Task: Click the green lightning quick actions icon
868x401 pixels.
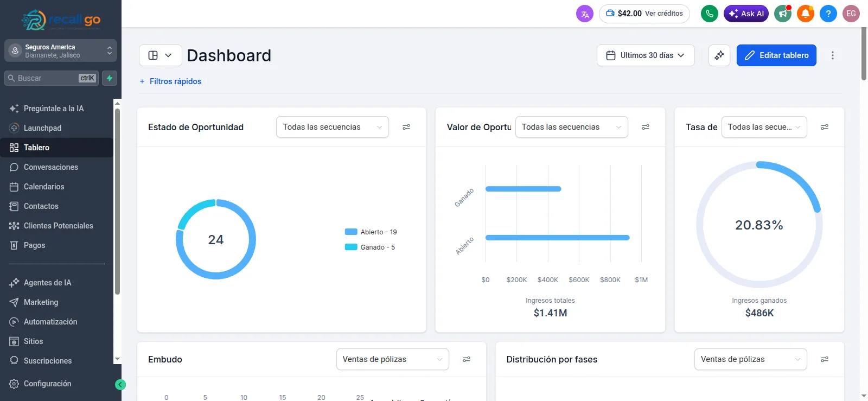Action: [110, 78]
